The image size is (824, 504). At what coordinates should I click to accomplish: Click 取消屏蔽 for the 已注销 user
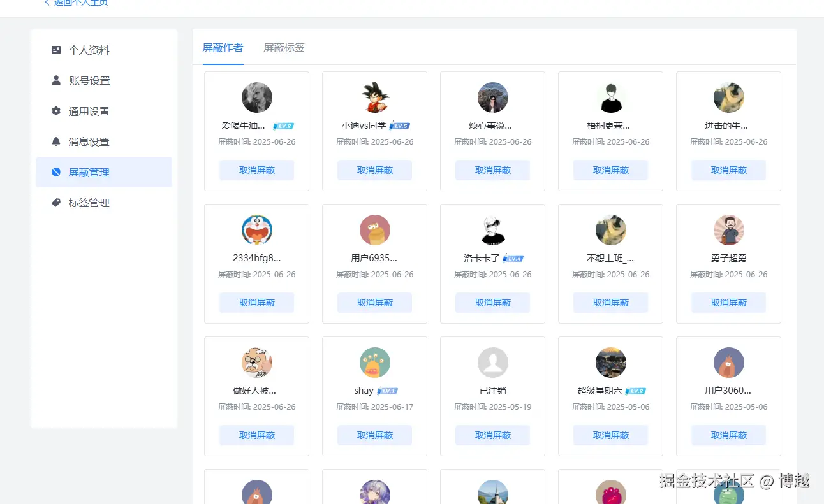492,436
